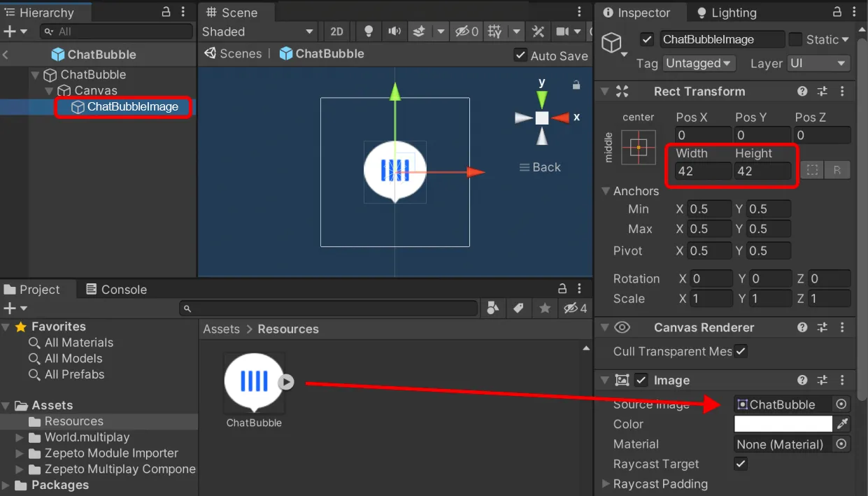The width and height of the screenshot is (868, 496).
Task: Open Image component kebab menu
Action: pos(842,381)
